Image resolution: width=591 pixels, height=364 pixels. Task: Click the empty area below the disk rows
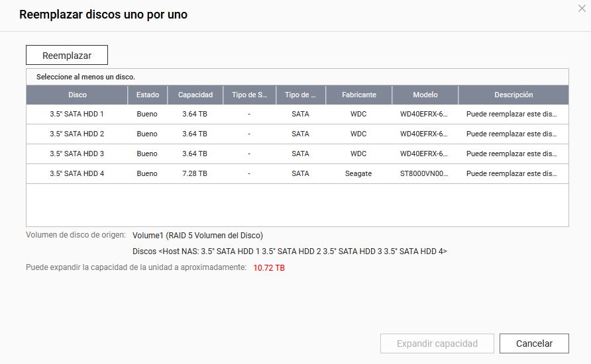(x=297, y=205)
